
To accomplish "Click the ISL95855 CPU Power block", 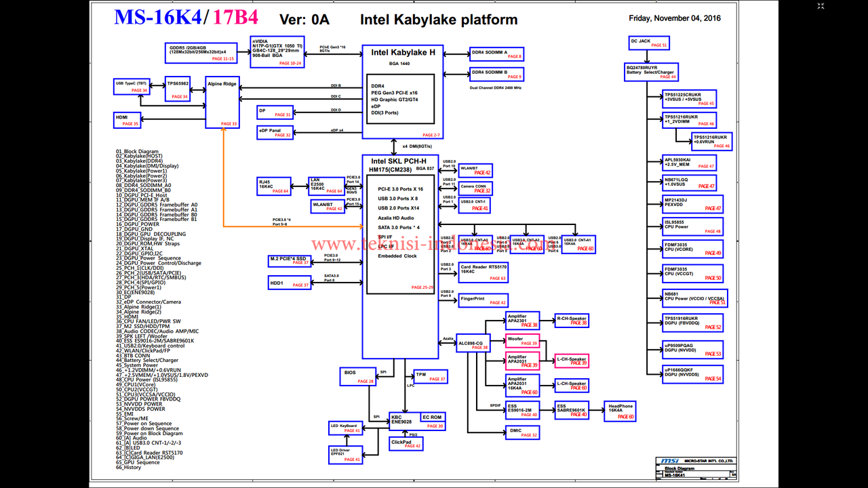I will (x=693, y=226).
